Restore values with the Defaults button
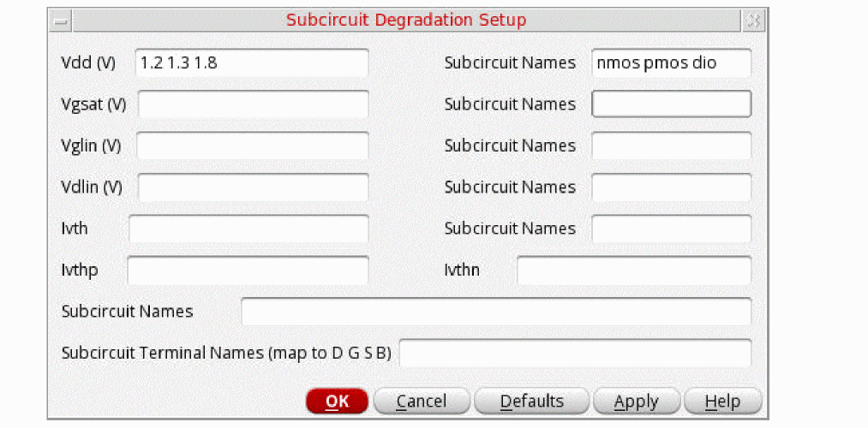Screen dimensions: 868x428 [531, 401]
